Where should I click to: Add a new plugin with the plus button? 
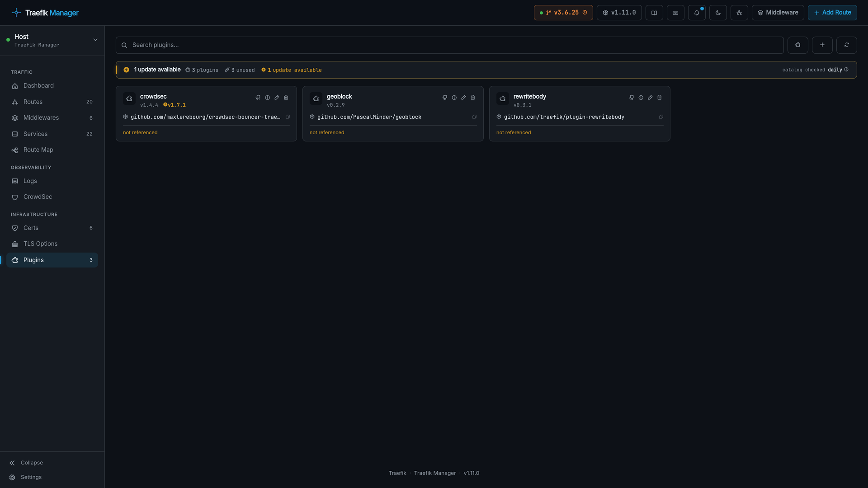[x=822, y=45]
